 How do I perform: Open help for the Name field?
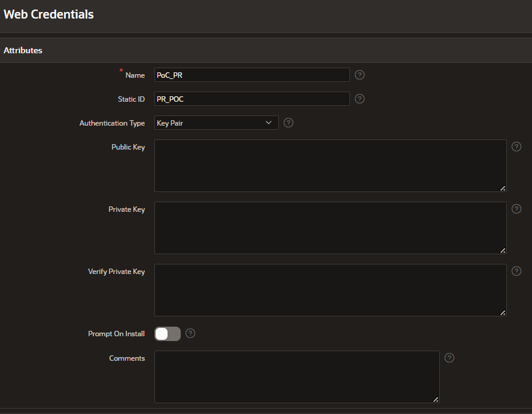[x=359, y=75]
